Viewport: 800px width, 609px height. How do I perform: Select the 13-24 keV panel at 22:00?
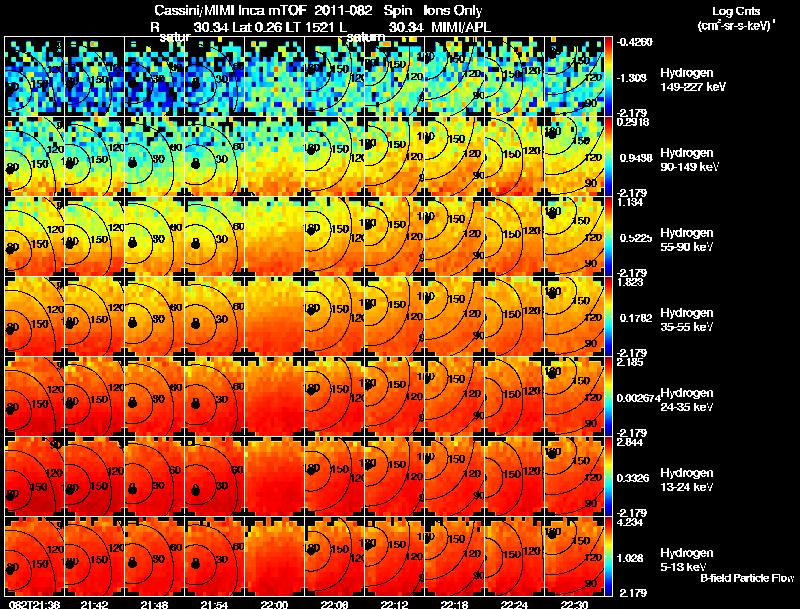click(274, 477)
